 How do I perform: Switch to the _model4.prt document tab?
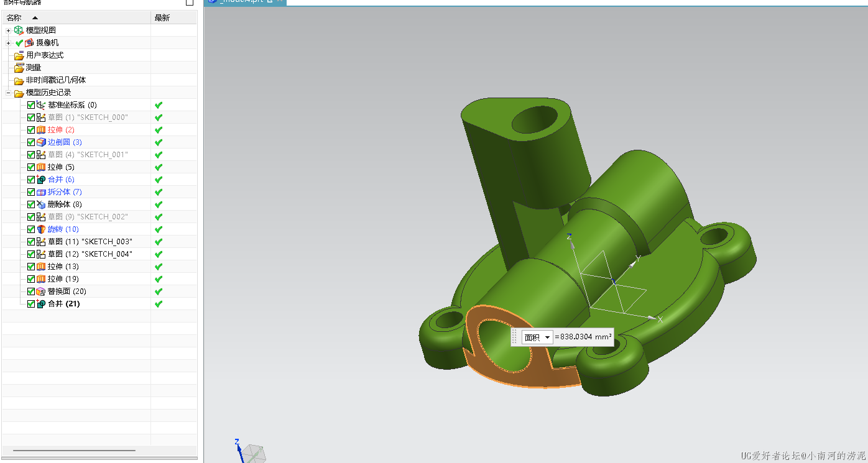coord(245,1)
